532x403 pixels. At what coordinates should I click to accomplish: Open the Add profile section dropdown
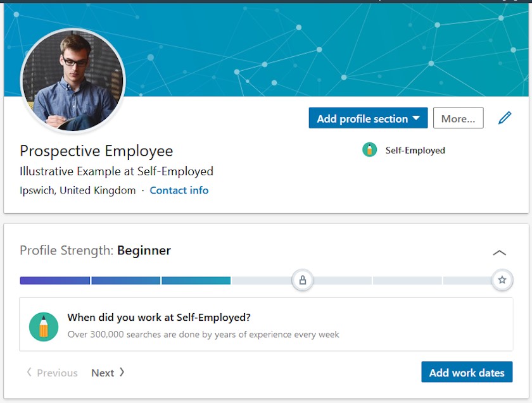(367, 118)
